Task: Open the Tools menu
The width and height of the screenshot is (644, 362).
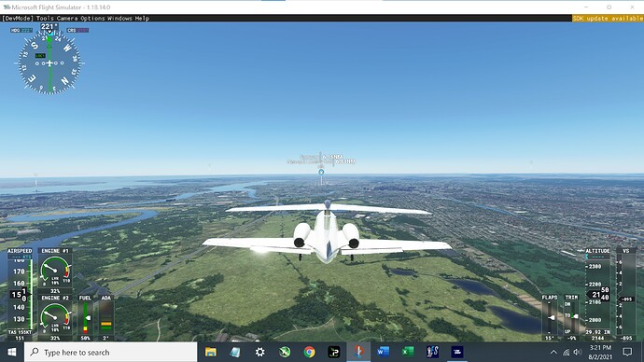Action: [x=45, y=18]
